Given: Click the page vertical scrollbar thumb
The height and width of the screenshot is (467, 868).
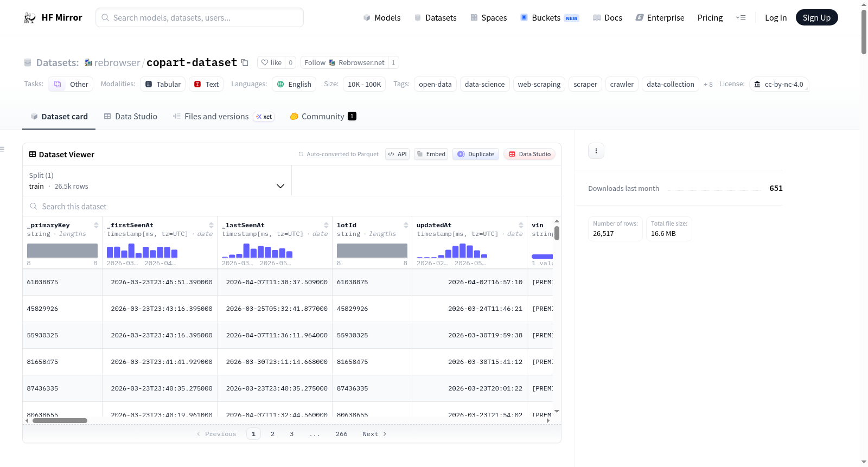Looking at the screenshot, I should (x=864, y=31).
